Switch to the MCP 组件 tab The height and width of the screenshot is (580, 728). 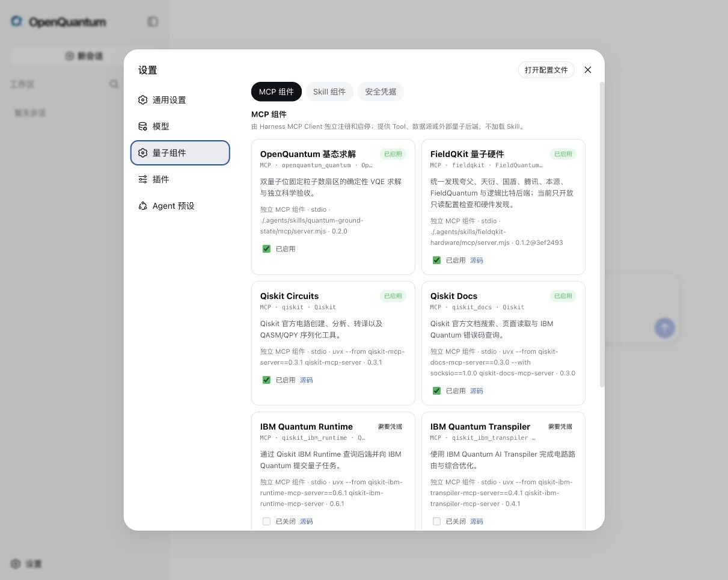click(x=277, y=91)
